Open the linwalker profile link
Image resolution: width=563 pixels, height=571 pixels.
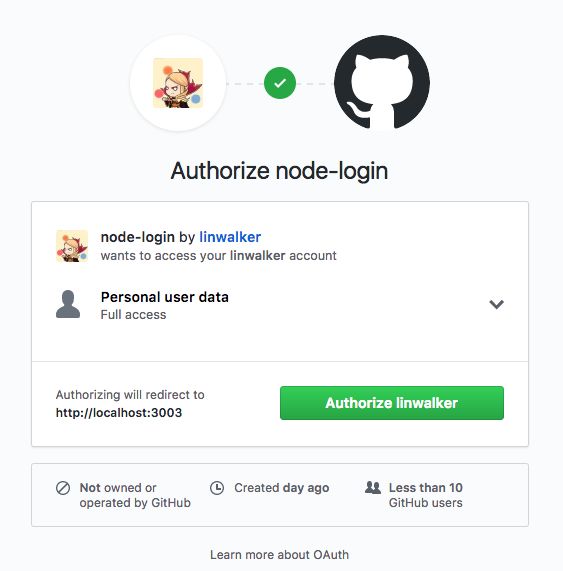pos(230,237)
